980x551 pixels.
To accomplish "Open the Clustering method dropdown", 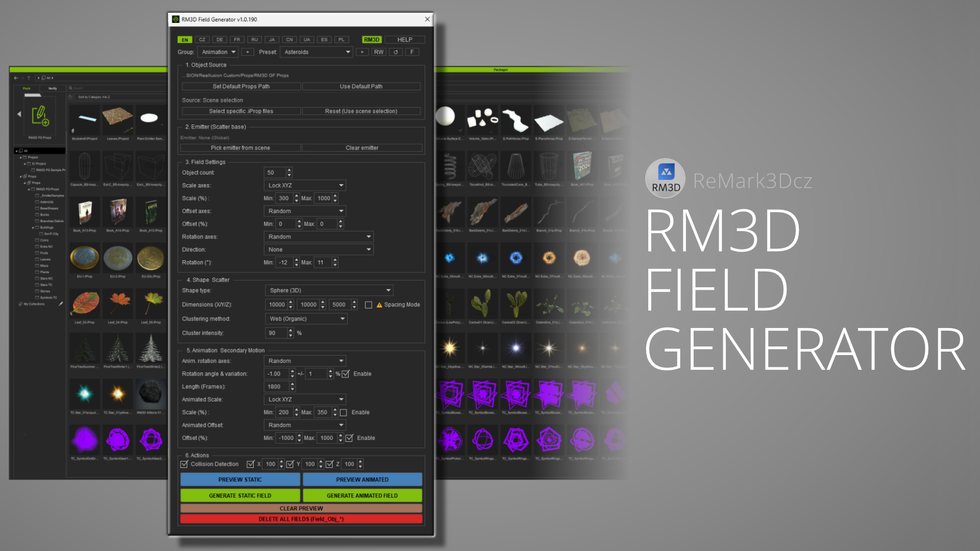I will click(x=306, y=319).
